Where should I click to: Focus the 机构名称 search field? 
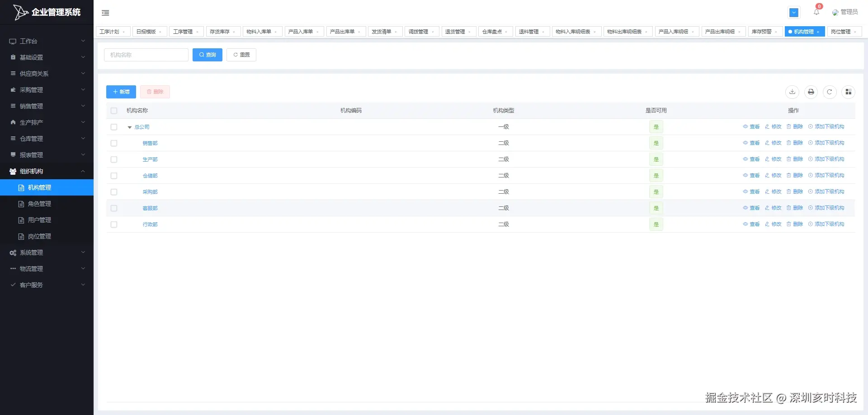pyautogui.click(x=146, y=55)
